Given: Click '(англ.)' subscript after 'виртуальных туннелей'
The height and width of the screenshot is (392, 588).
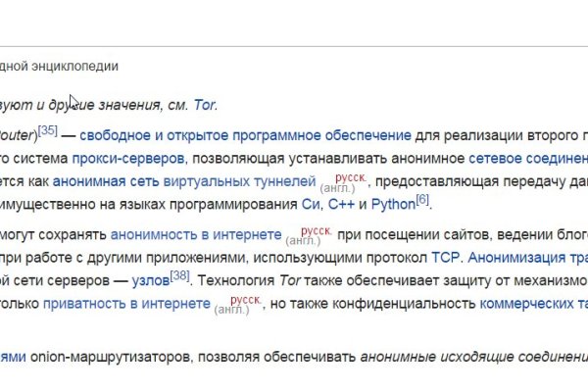Looking at the screenshot, I should [336, 187].
